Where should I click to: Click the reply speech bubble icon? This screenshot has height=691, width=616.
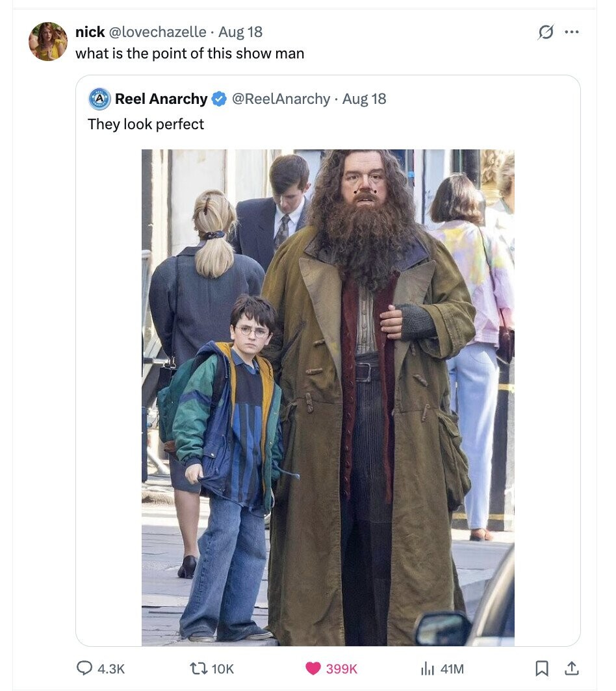pos(87,668)
